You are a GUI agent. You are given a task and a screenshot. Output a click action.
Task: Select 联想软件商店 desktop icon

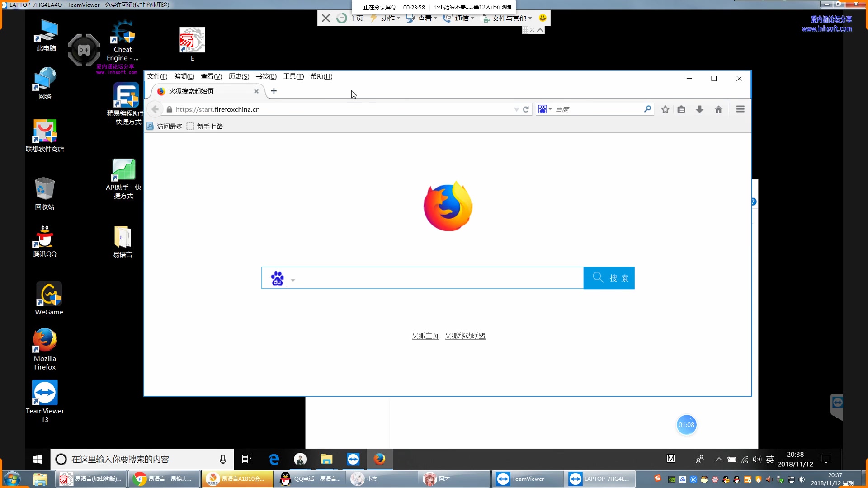tap(45, 136)
